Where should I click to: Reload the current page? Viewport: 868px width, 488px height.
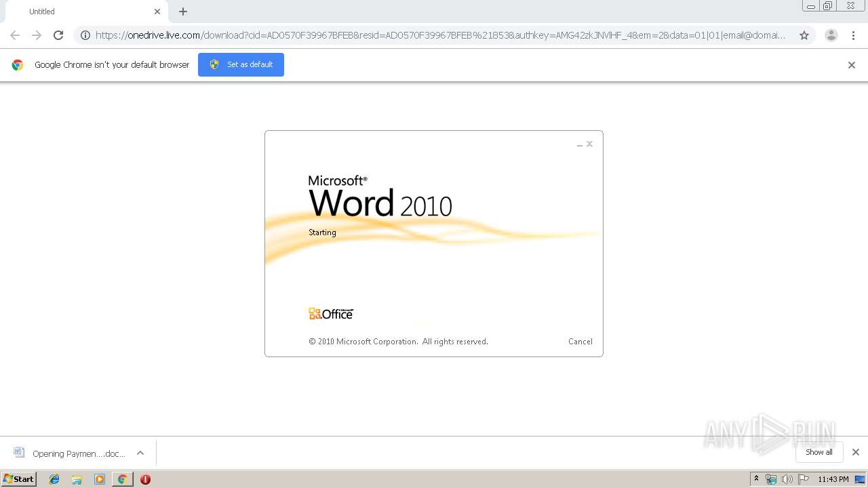(x=58, y=35)
